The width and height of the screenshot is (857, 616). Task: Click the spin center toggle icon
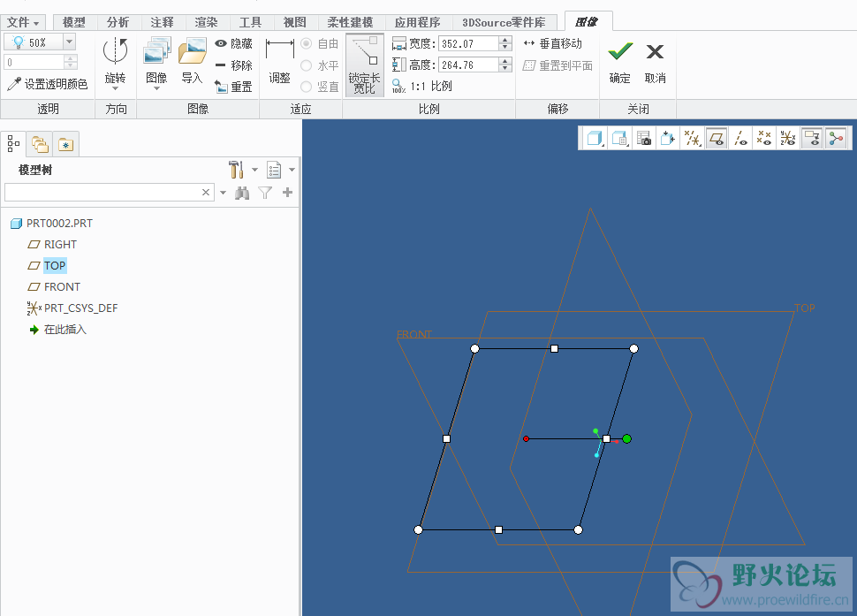point(836,138)
